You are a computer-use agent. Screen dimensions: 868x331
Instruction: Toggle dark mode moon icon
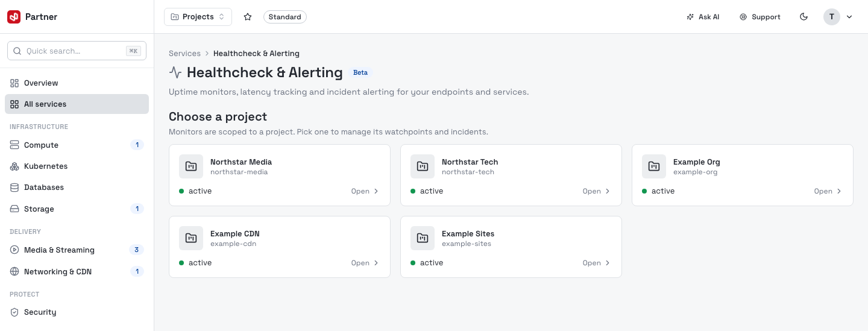pos(804,17)
